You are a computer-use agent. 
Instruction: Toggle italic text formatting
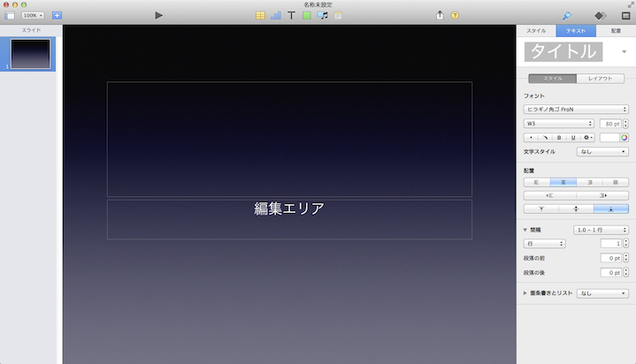[545, 138]
